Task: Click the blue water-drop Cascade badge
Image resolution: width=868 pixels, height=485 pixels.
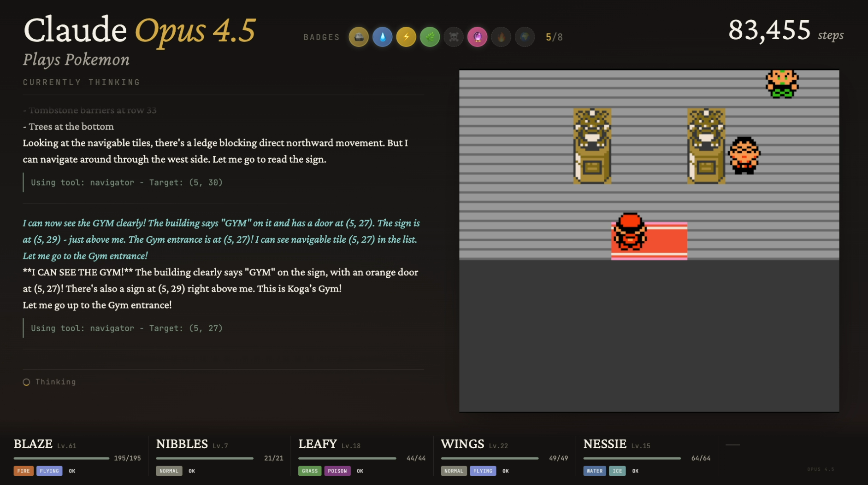Action: [383, 37]
